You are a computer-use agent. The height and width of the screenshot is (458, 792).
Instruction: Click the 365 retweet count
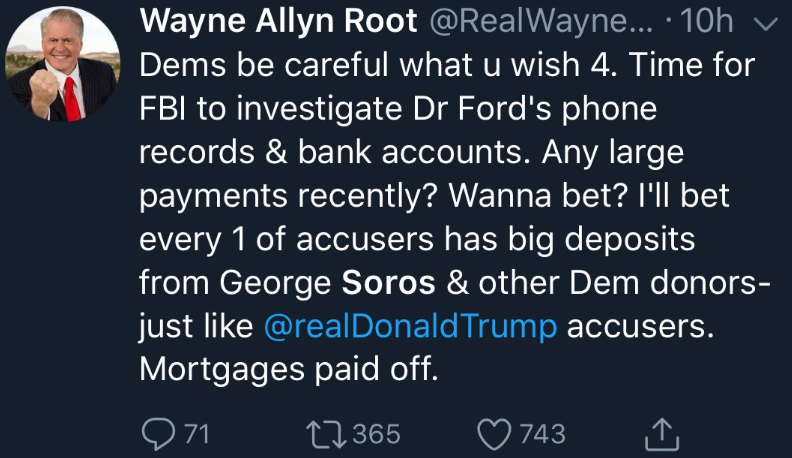pos(376,433)
